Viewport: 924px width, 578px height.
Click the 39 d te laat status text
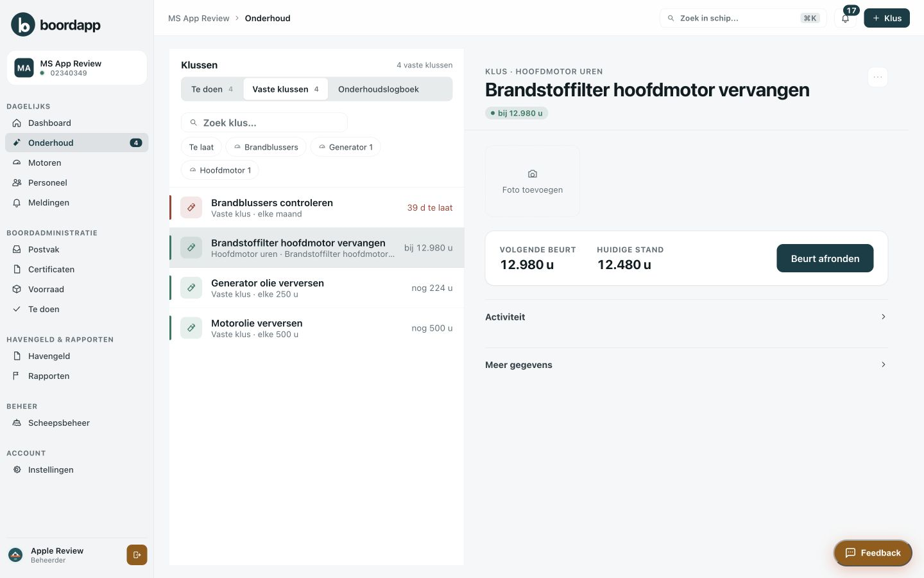pos(430,207)
